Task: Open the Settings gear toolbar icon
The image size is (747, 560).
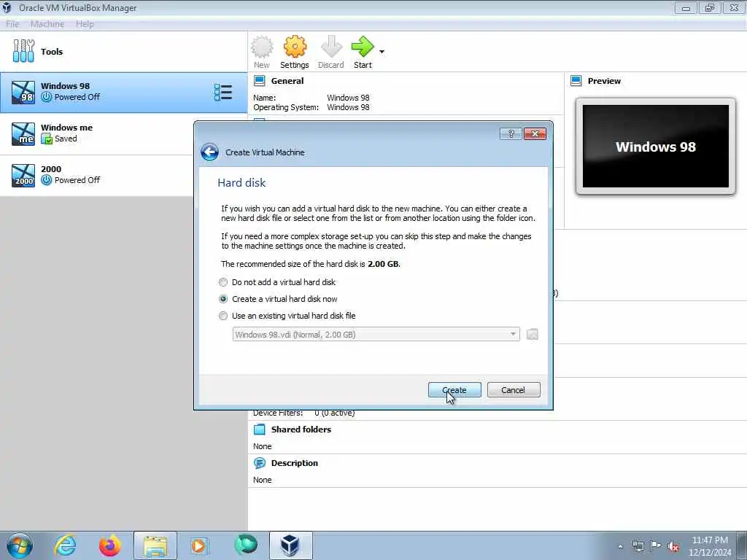Action: (295, 47)
